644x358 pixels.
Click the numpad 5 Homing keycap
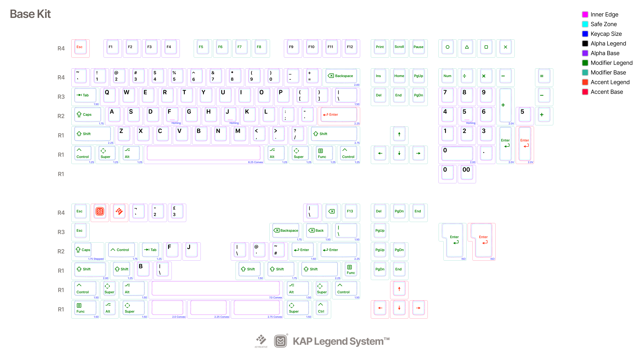point(467,116)
